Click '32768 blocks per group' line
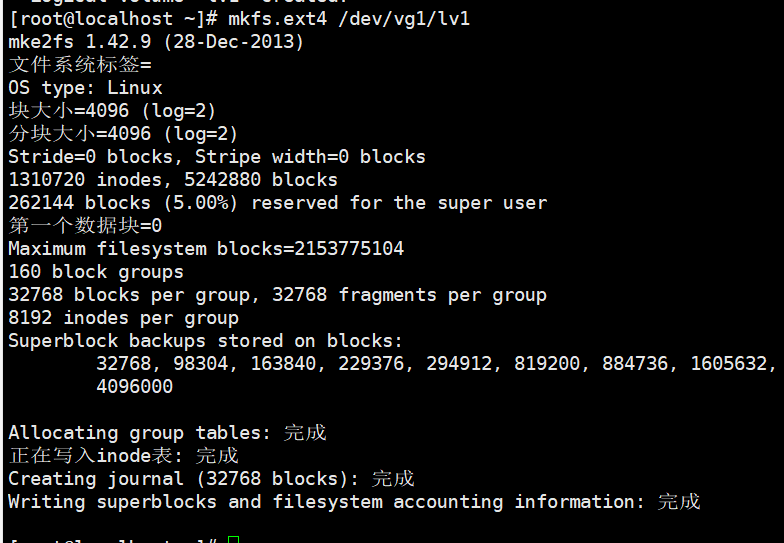Image resolution: width=784 pixels, height=543 pixels. point(278,295)
